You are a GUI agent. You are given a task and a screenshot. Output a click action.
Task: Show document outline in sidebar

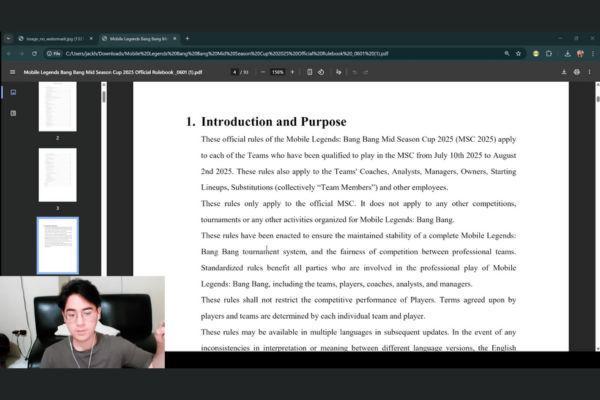point(13,113)
